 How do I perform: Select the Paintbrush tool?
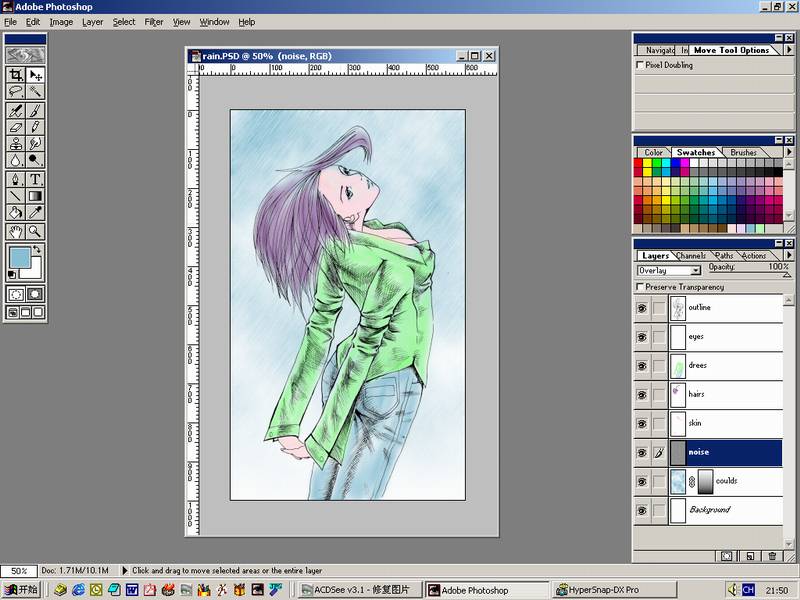click(x=35, y=111)
